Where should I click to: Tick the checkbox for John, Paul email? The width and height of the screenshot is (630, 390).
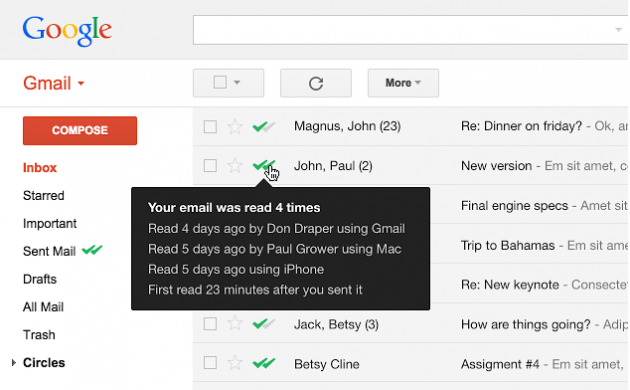pyautogui.click(x=210, y=165)
